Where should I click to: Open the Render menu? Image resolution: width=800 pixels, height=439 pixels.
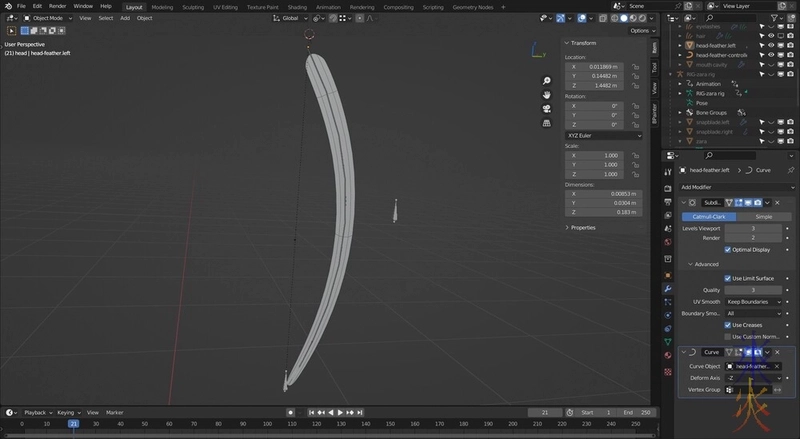pyautogui.click(x=58, y=6)
